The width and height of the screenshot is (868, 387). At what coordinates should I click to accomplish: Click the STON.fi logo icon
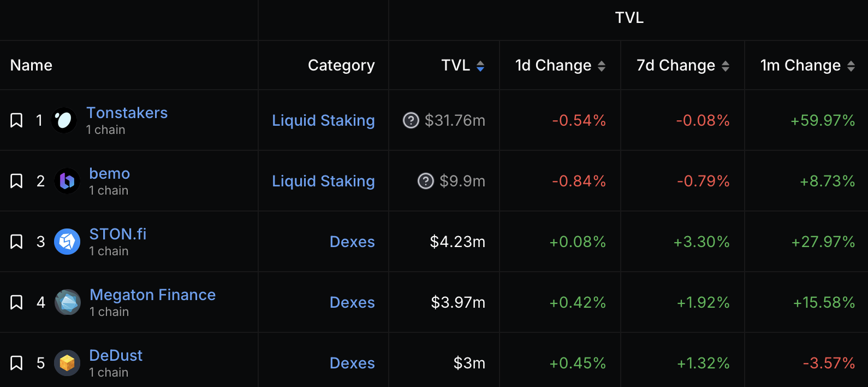tap(67, 242)
